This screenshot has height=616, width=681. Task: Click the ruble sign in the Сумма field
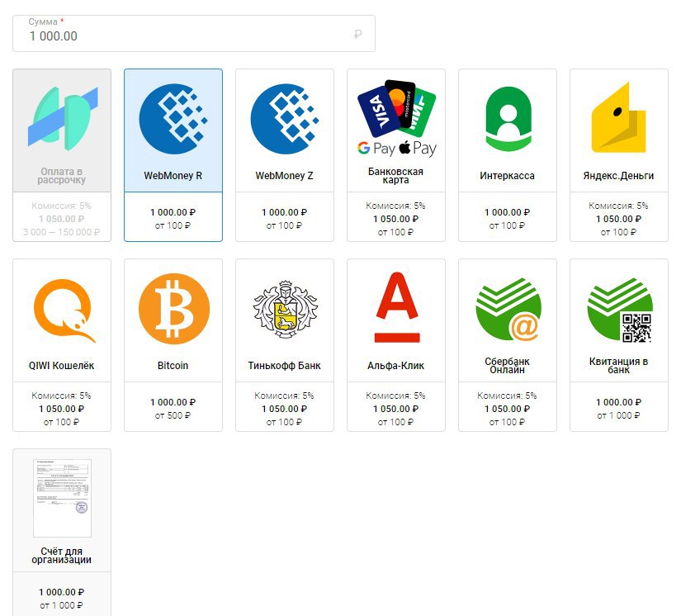click(357, 34)
